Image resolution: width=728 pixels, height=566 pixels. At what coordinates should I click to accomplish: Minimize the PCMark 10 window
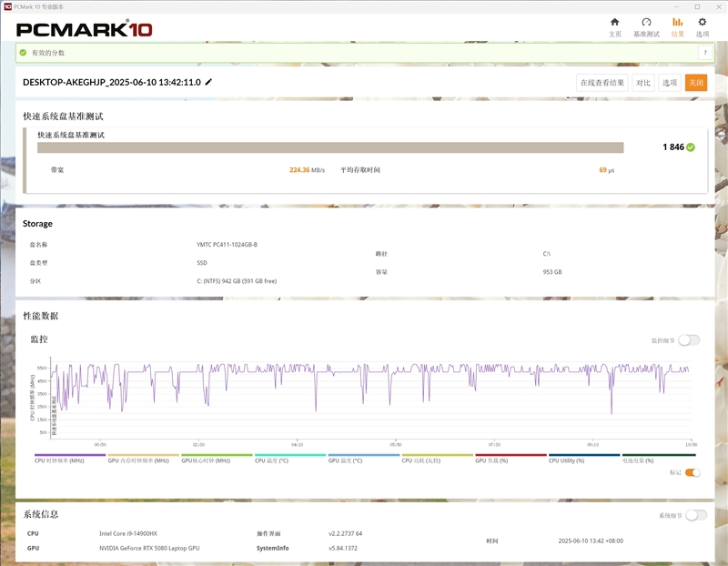(x=678, y=7)
